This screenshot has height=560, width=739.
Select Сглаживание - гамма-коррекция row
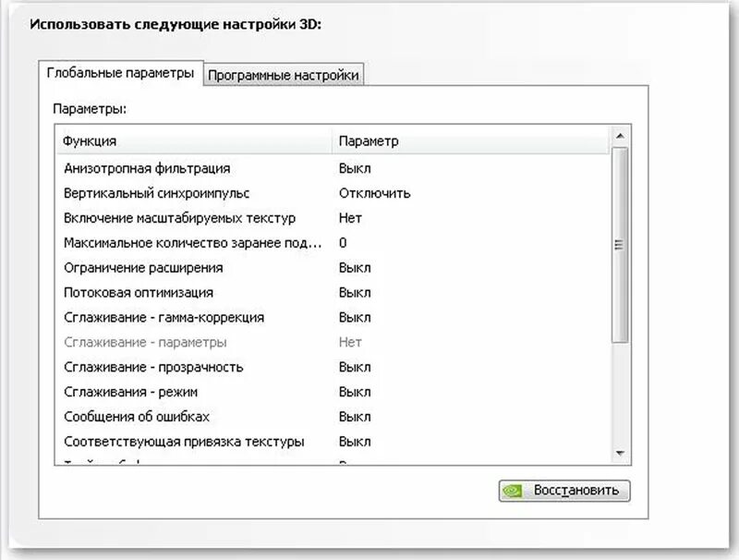333,317
